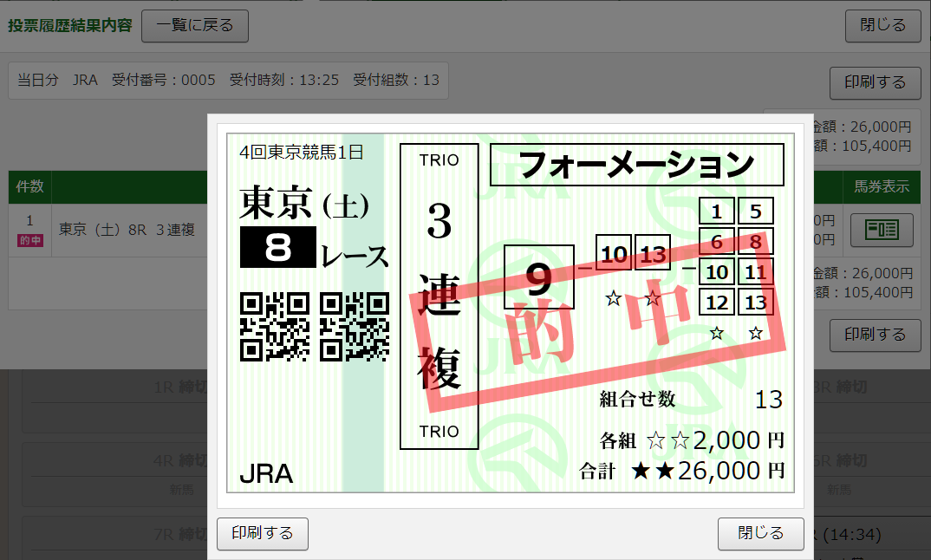Open the betting ticket display icon in row 1
The width and height of the screenshot is (931, 560).
point(882,230)
